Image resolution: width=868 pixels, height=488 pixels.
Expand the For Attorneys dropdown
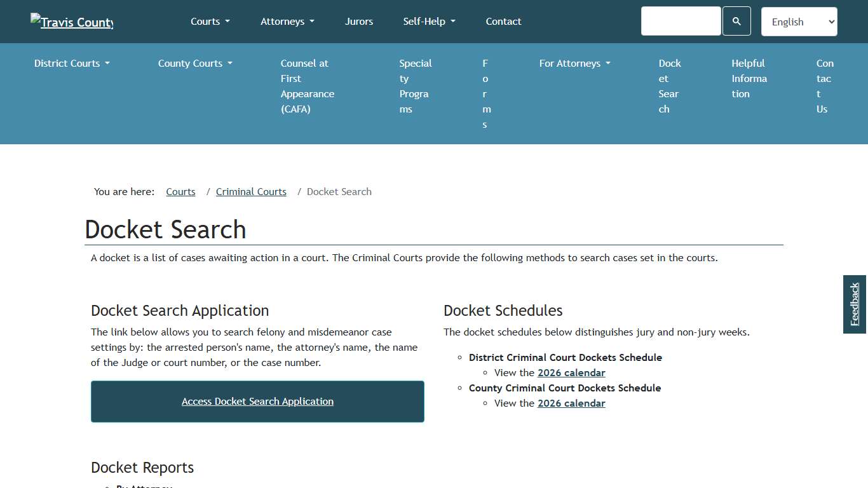(574, 63)
